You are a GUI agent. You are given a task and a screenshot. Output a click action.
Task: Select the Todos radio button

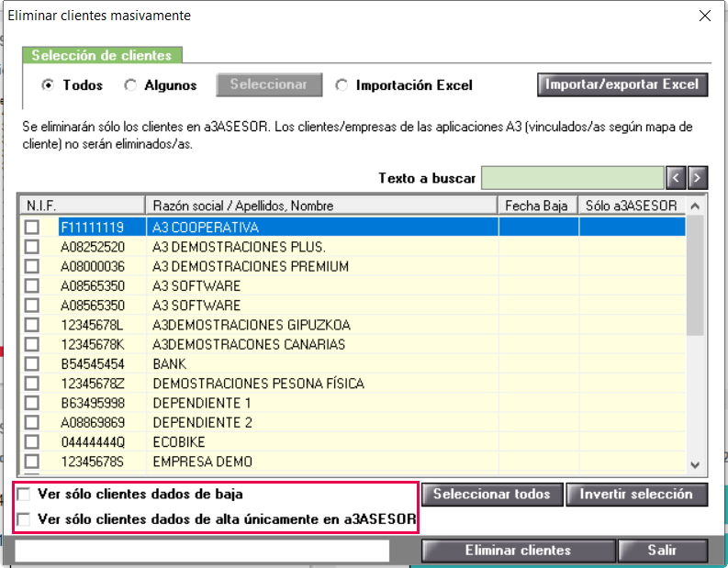point(48,85)
